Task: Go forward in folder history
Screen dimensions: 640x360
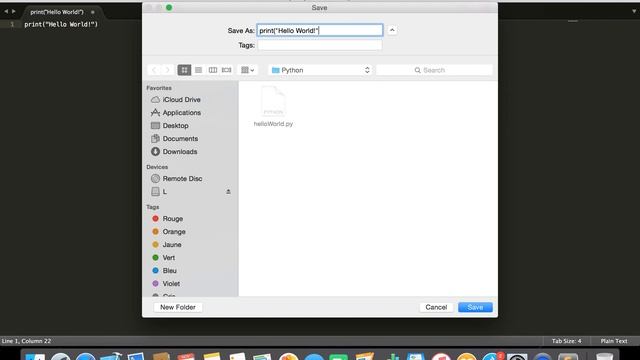Action: coord(167,70)
